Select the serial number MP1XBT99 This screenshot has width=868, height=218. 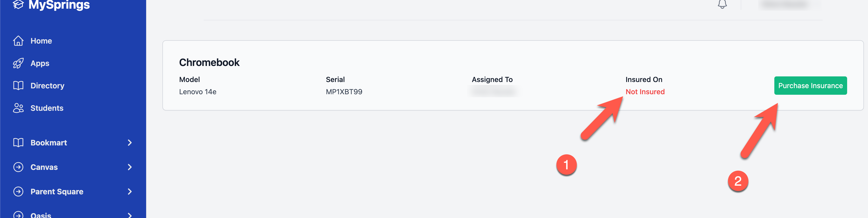344,92
